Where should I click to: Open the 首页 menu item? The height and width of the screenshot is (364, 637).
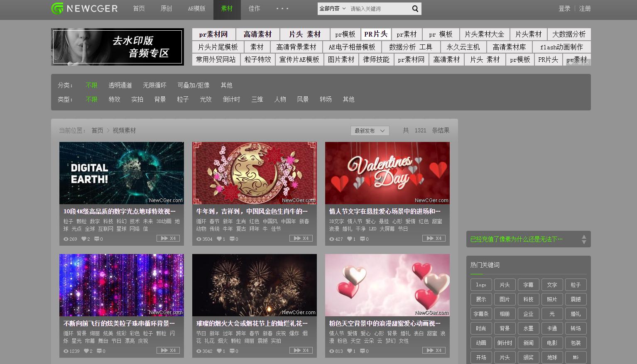click(139, 9)
